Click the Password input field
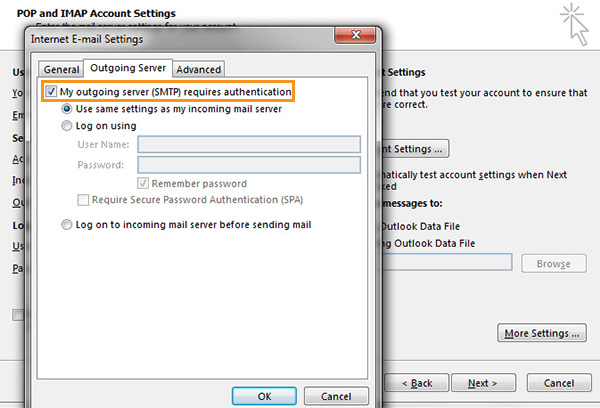The height and width of the screenshot is (408, 600). [249, 165]
